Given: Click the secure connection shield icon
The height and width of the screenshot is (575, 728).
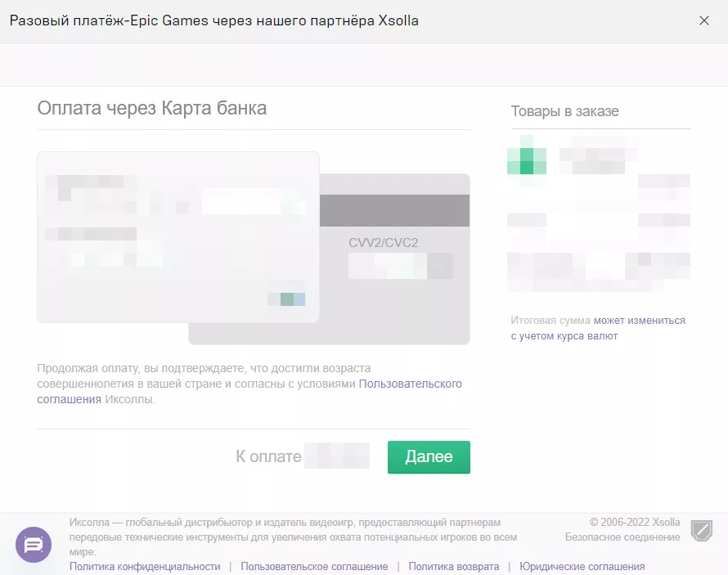Looking at the screenshot, I should coord(701,530).
